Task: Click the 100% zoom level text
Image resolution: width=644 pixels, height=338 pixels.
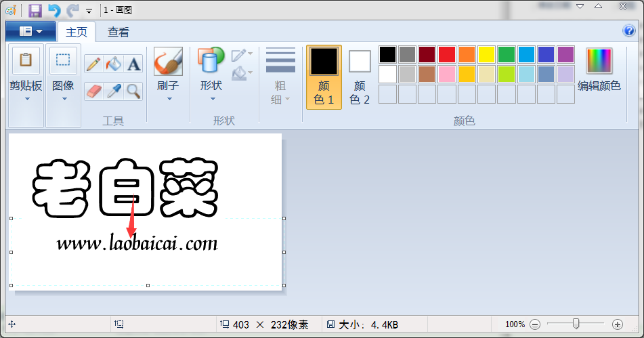Action: tap(515, 324)
